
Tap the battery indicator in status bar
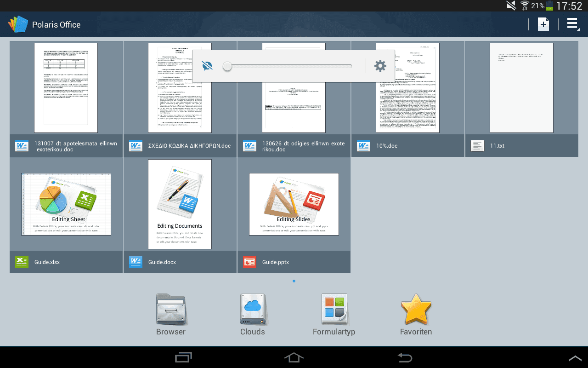click(549, 6)
